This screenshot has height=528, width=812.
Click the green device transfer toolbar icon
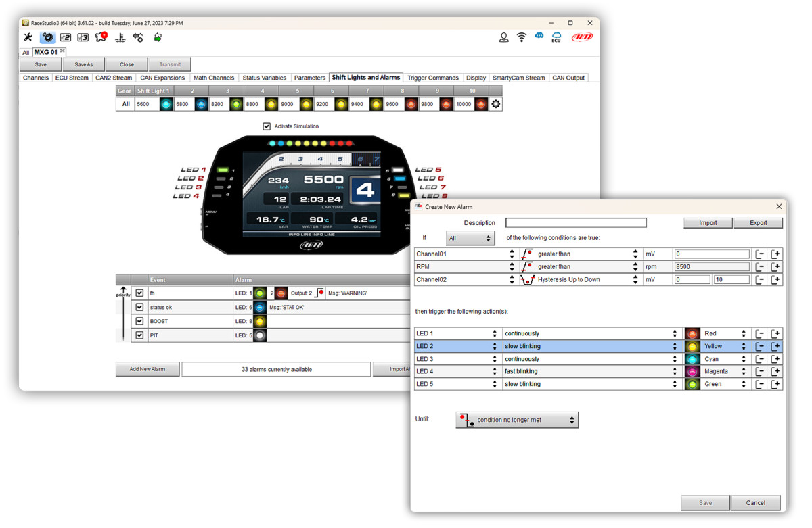coord(158,38)
